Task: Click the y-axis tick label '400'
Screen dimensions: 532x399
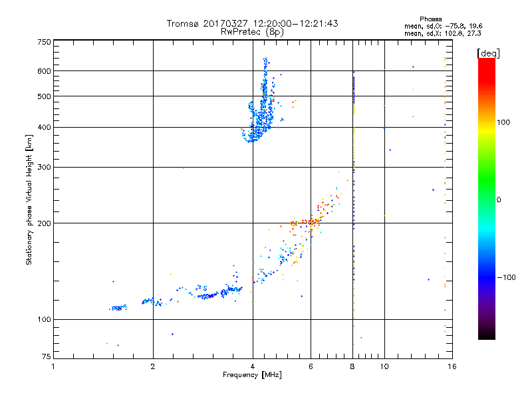Action: point(44,127)
